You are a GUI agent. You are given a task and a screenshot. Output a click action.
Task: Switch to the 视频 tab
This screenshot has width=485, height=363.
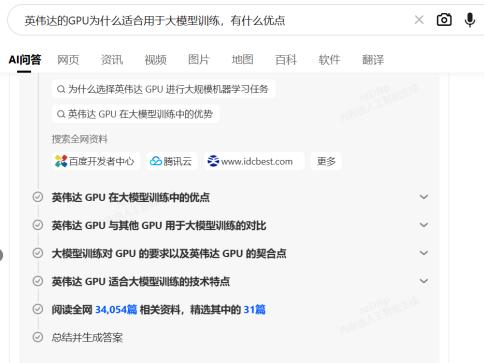[155, 60]
